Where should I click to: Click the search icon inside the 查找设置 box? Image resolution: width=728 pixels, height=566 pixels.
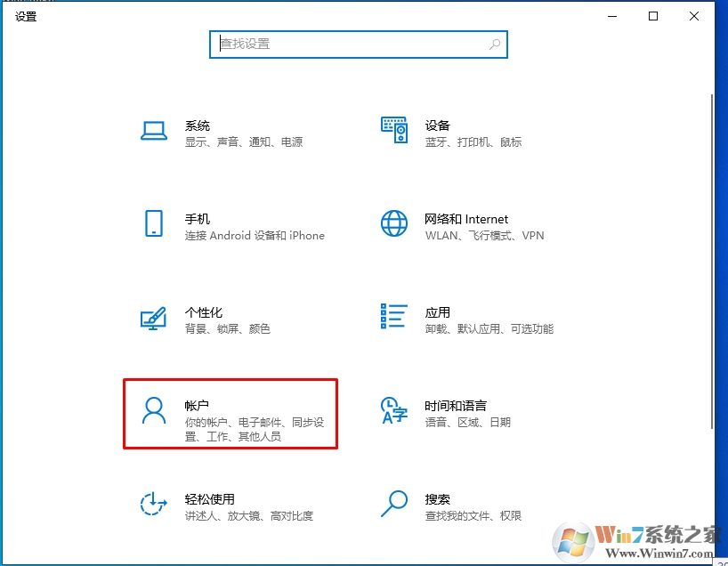pos(495,44)
